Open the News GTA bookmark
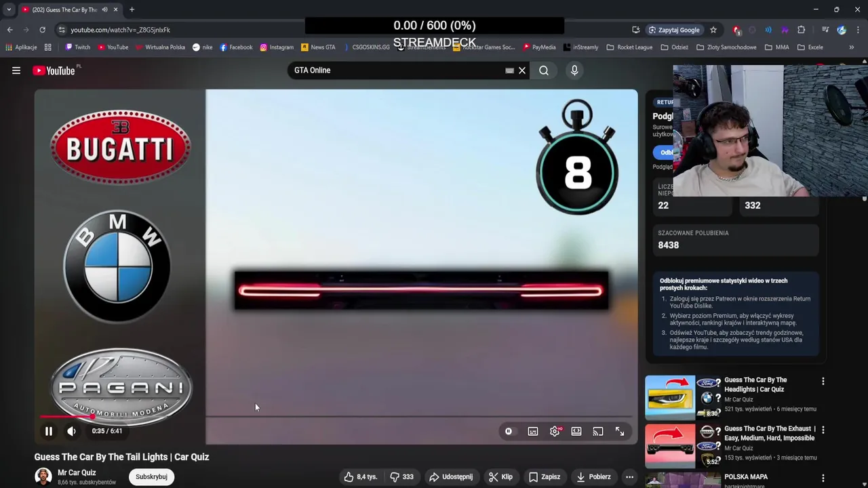Viewport: 868px width, 488px height. click(x=318, y=47)
